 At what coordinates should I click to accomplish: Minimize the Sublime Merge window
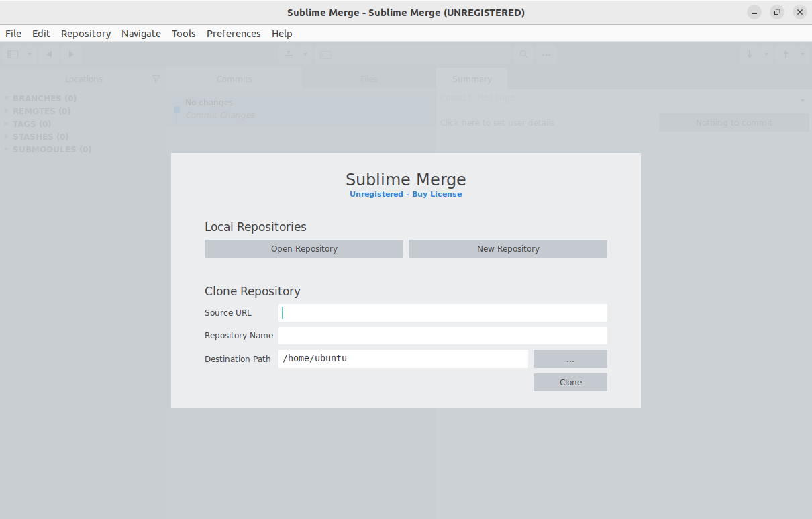(755, 12)
